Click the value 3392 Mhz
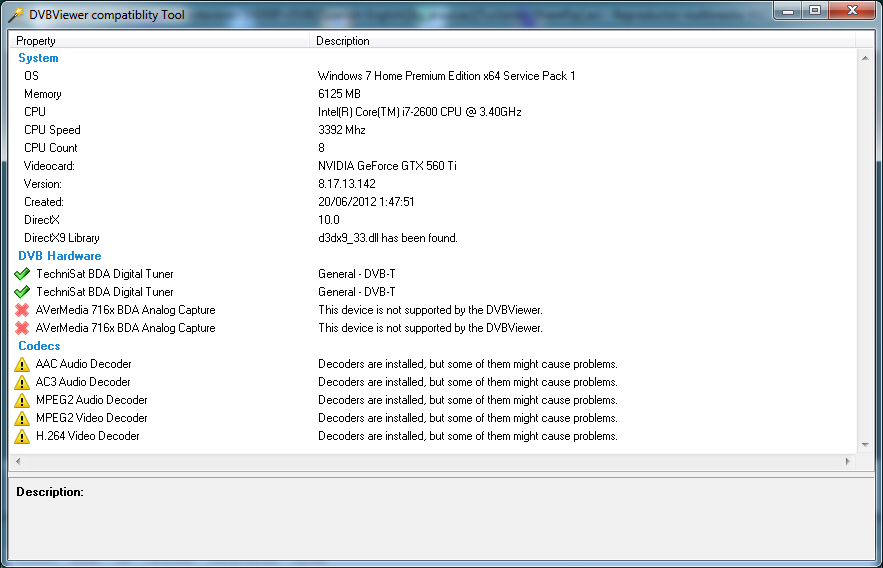Image resolution: width=883 pixels, height=568 pixels. (x=342, y=130)
